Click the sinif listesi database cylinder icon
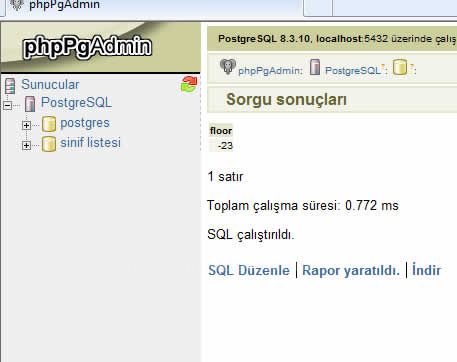The width and height of the screenshot is (457, 362). [49, 144]
